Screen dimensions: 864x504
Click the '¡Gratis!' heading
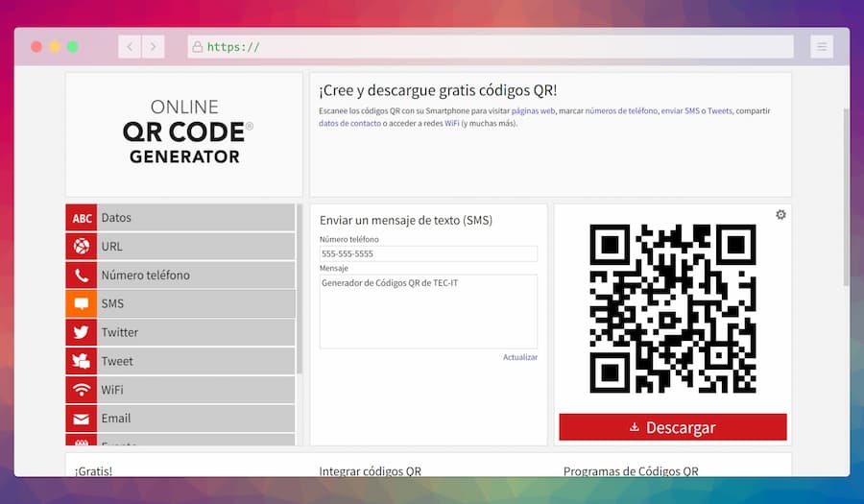93,471
